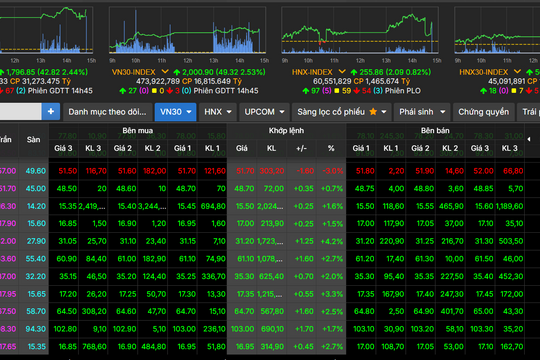Click the star icon beside Sàng lọc cổ phiếu
This screenshot has width=540, height=360.
(x=373, y=112)
